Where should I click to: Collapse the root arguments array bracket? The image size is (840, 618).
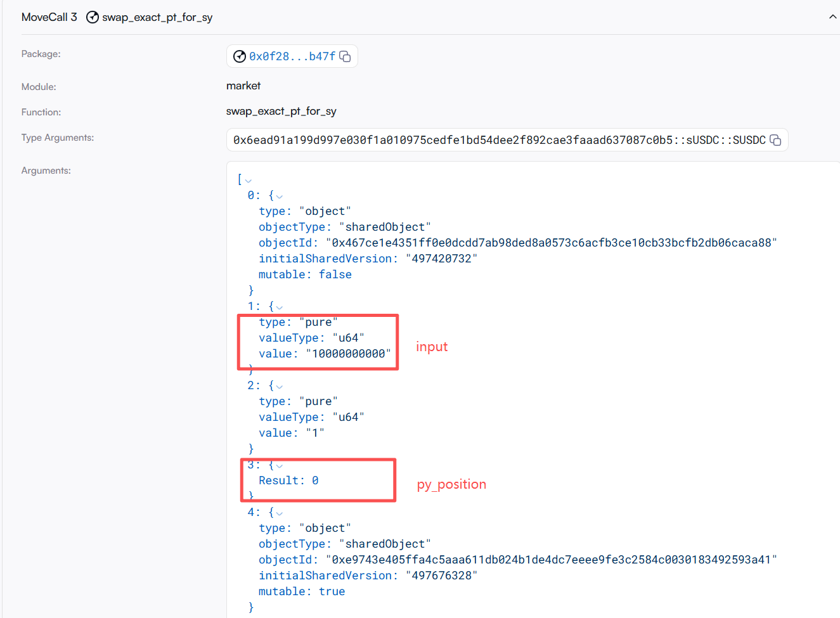pyautogui.click(x=248, y=181)
